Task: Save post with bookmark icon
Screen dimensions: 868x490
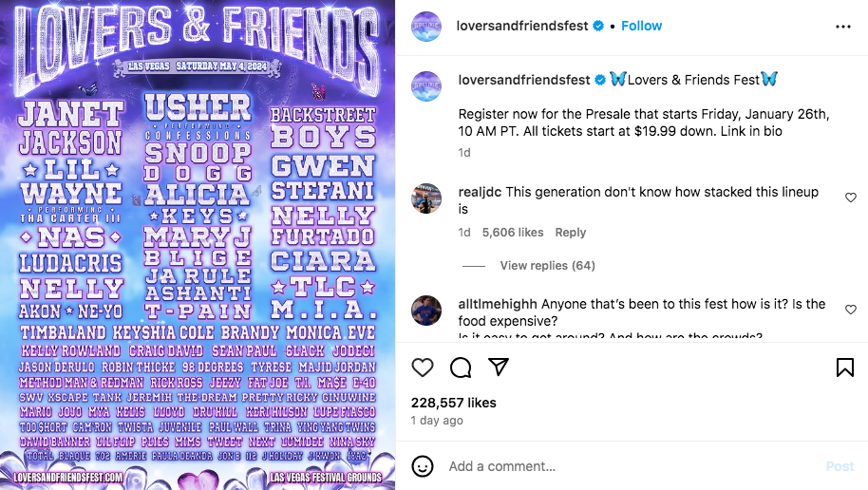Action: [x=844, y=367]
